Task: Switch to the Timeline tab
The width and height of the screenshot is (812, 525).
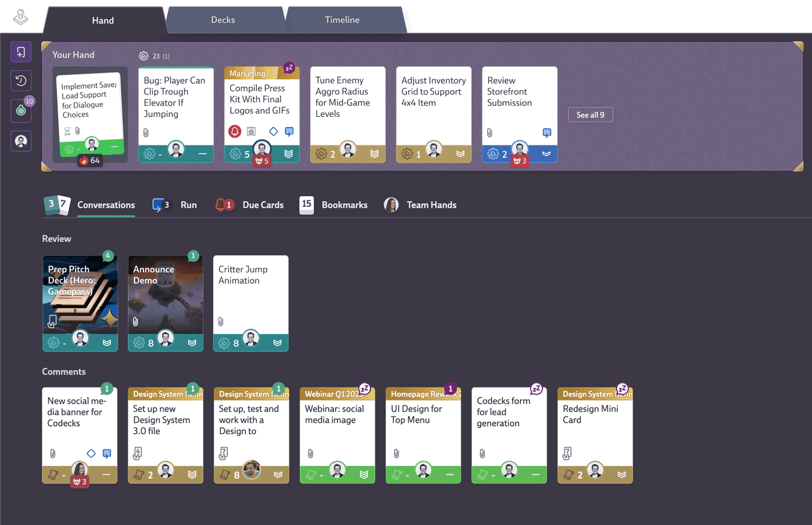Action: click(342, 20)
